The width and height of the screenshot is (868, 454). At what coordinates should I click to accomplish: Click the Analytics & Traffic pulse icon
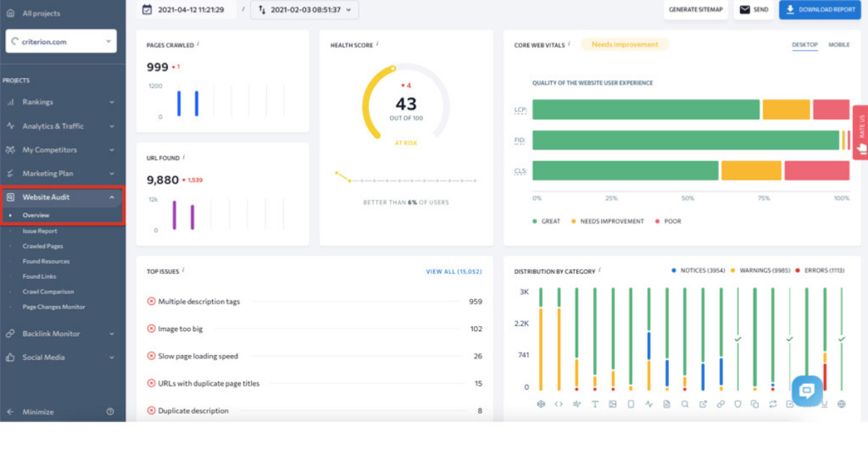11,126
